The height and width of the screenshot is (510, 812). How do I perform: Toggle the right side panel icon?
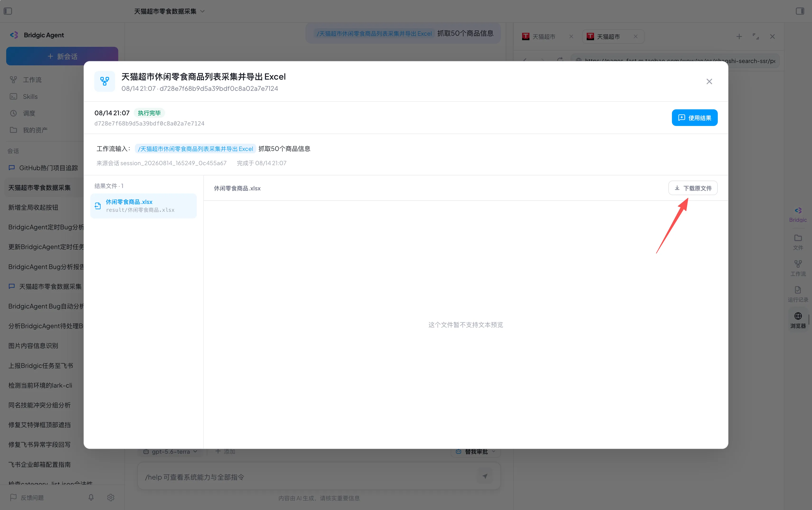click(800, 11)
